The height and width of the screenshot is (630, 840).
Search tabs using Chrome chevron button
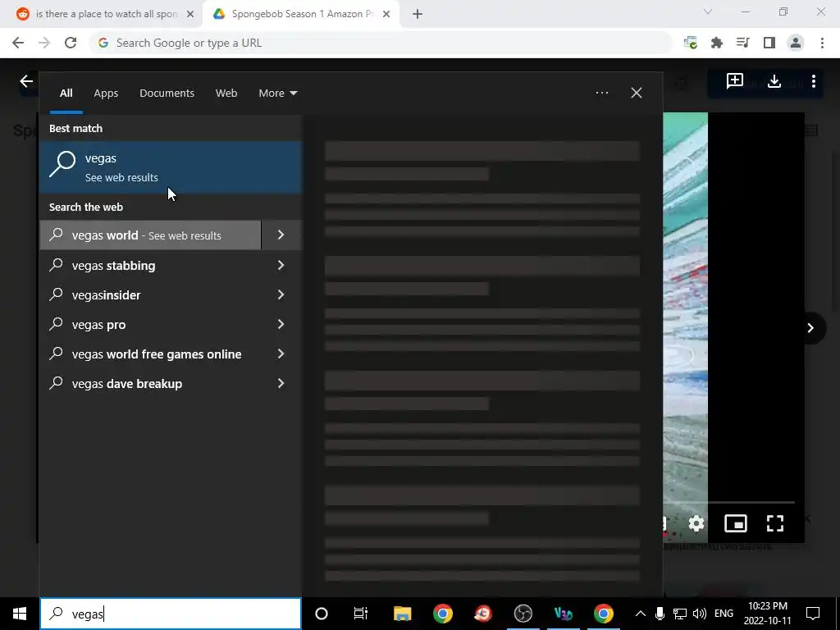(x=708, y=11)
